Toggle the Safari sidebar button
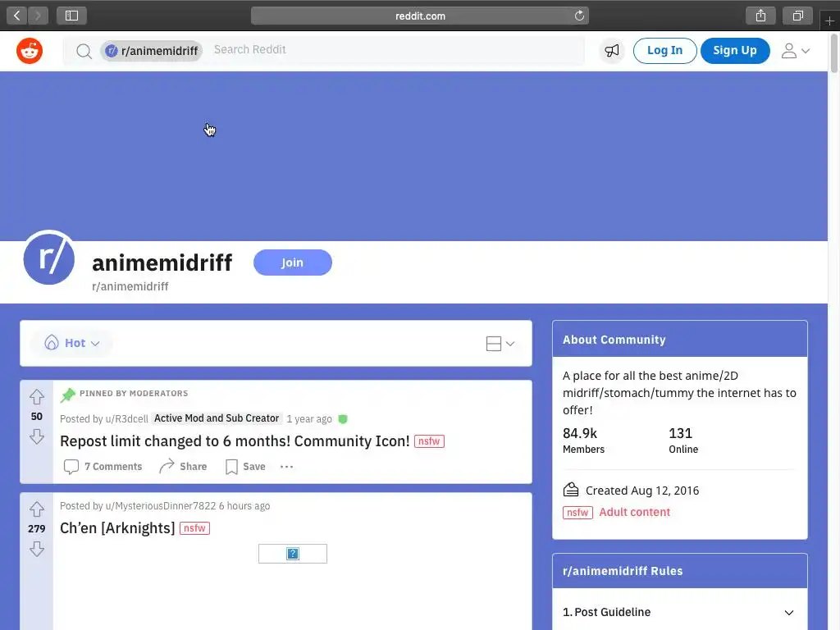840x630 pixels. [x=72, y=16]
